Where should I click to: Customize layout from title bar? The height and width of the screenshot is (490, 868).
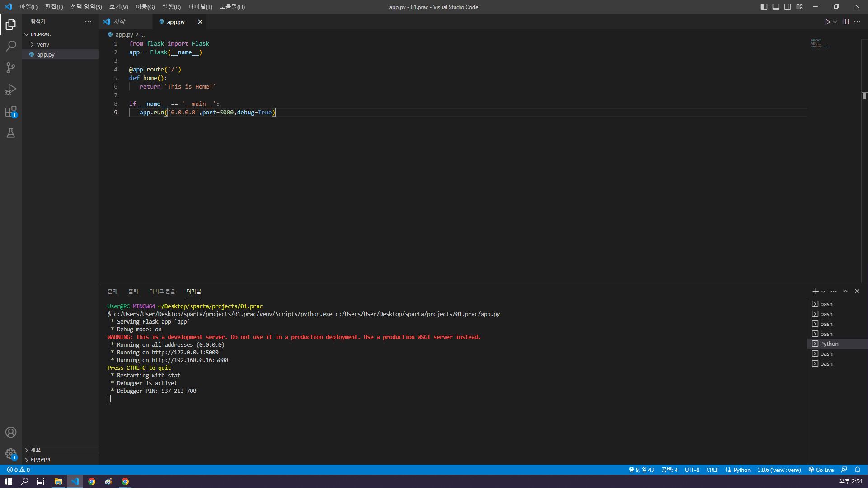click(x=800, y=7)
